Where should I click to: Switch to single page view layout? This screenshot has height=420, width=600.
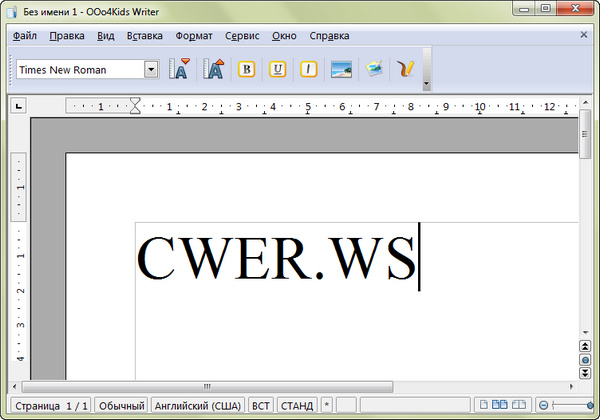coord(483,405)
